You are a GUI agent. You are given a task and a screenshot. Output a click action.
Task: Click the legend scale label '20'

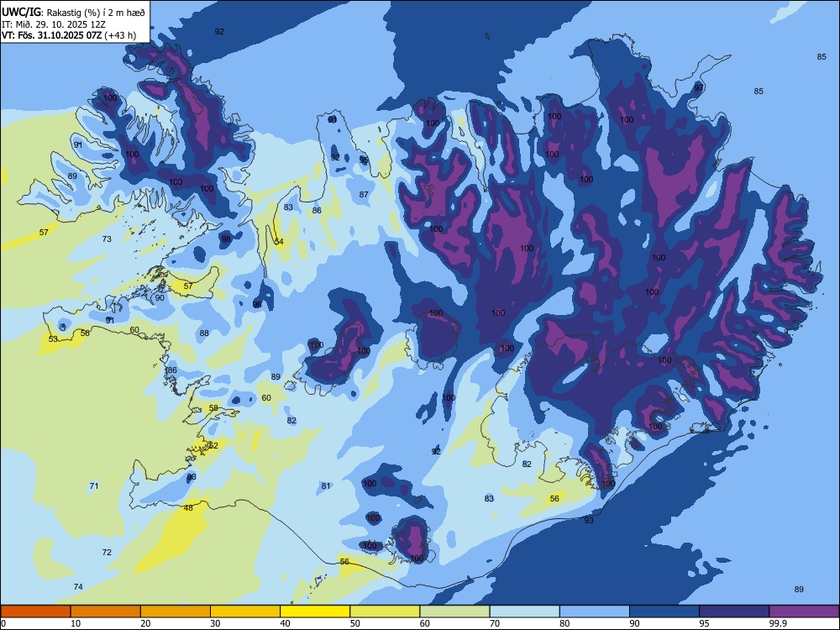[x=145, y=623]
